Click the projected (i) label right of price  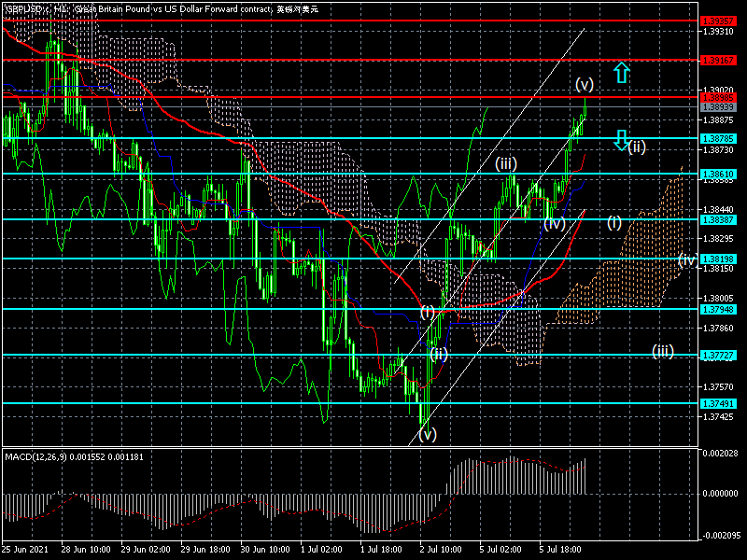click(614, 222)
